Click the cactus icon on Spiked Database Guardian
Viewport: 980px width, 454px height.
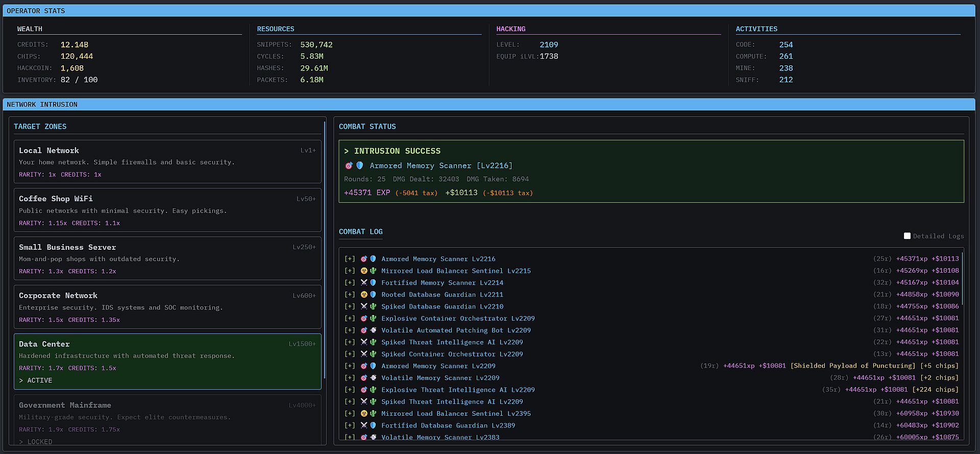pos(373,306)
